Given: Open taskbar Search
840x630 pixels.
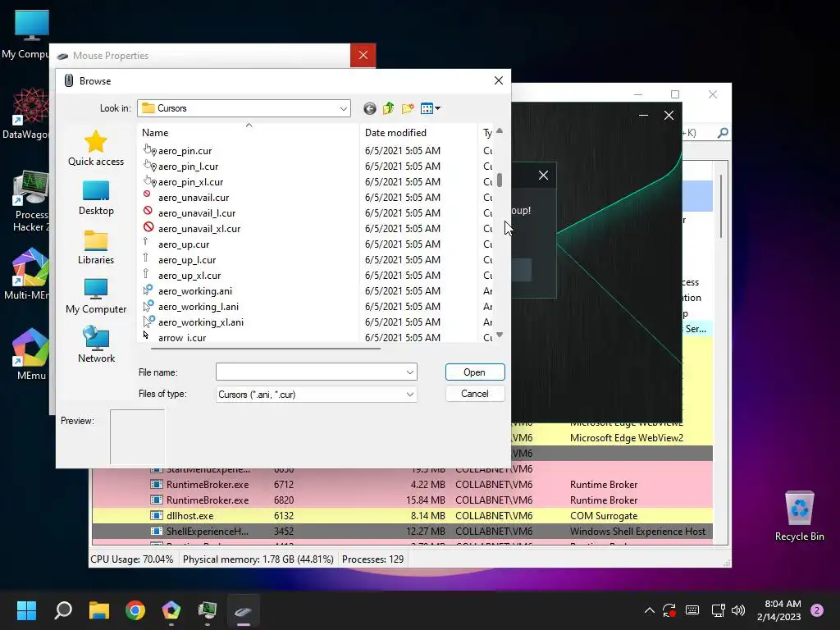Looking at the screenshot, I should coord(63,610).
